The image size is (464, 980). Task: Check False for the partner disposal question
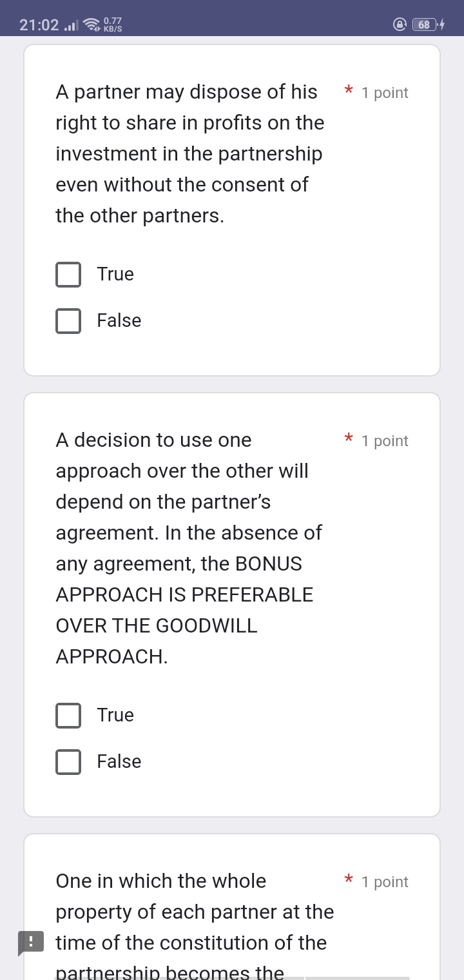(x=68, y=320)
